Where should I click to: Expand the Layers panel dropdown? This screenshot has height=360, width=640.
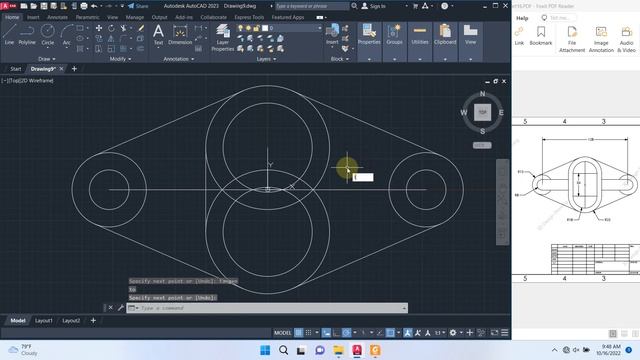tap(266, 59)
